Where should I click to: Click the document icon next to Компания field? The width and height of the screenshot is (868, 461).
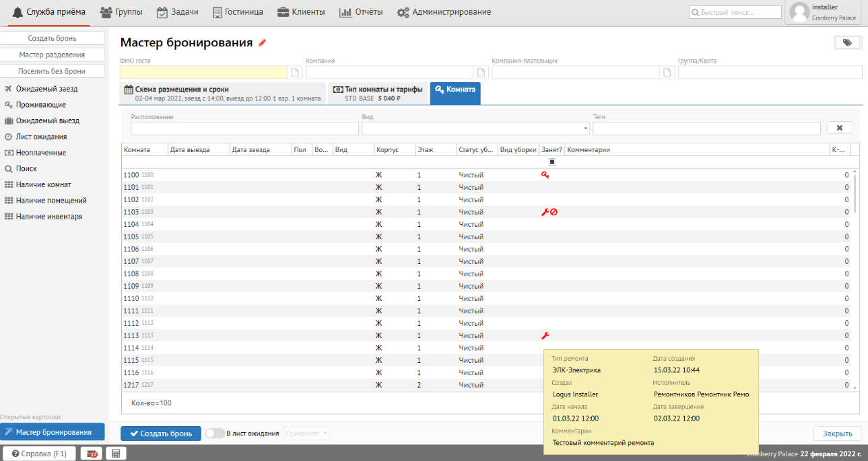[x=481, y=73]
